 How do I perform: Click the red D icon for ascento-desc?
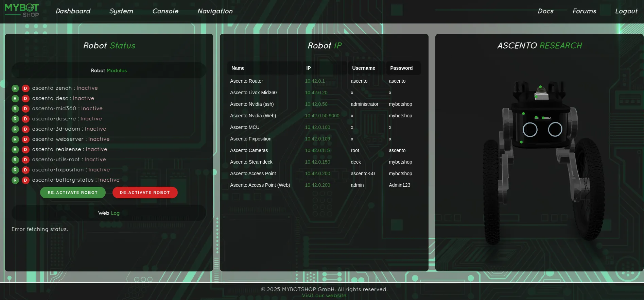(x=25, y=99)
